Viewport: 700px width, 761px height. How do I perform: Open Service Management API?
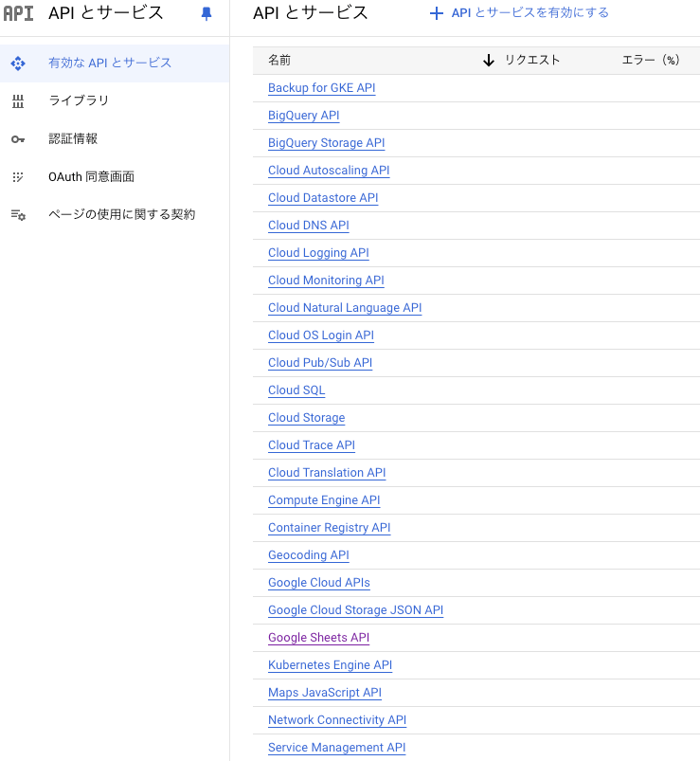(336, 748)
